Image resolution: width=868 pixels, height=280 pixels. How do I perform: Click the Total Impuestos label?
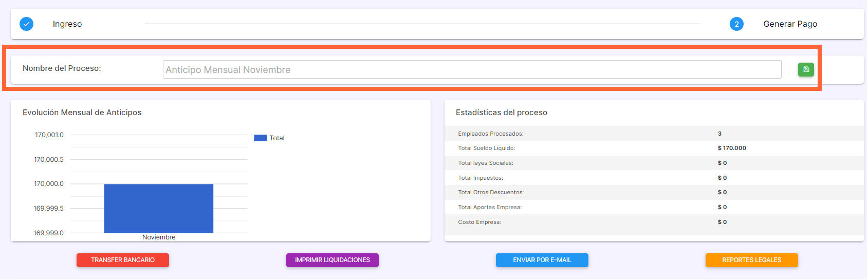point(481,178)
